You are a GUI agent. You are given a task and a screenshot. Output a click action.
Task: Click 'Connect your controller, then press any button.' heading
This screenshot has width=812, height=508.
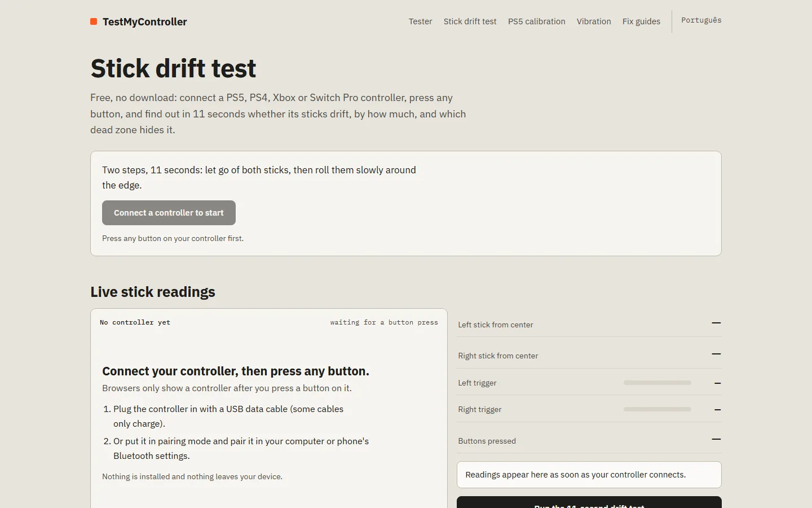pyautogui.click(x=236, y=371)
